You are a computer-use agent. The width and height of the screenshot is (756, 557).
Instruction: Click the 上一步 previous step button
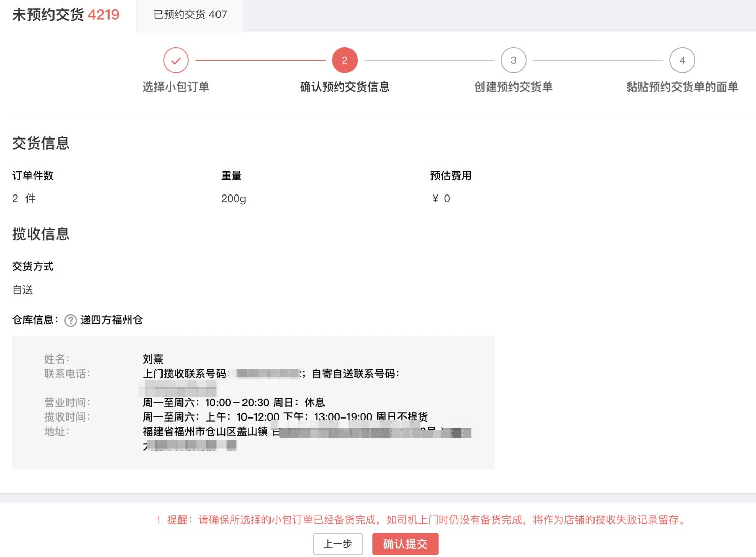(337, 544)
